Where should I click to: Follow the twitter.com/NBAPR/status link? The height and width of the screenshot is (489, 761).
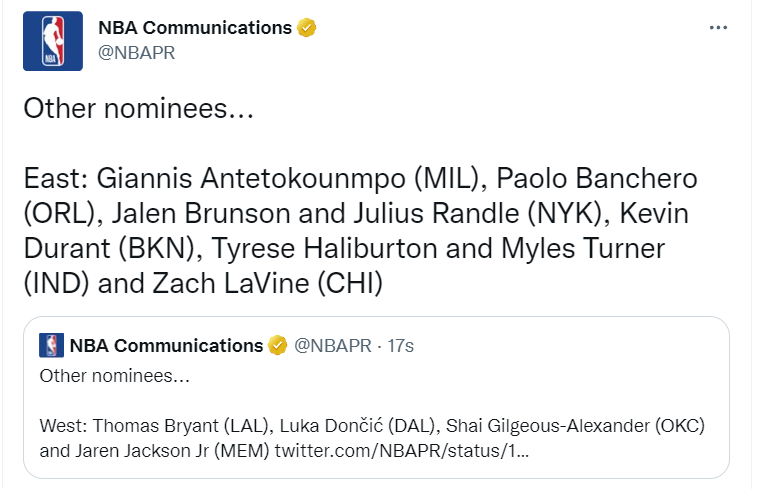click(402, 451)
